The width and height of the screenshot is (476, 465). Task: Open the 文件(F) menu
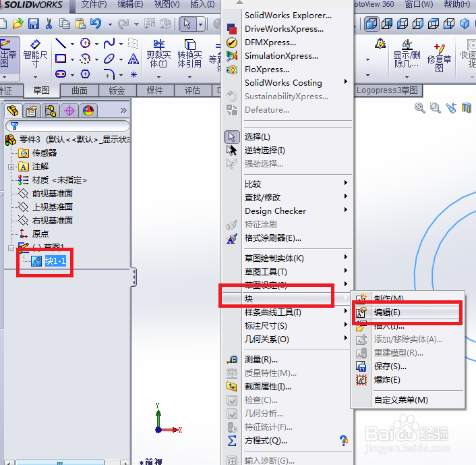[x=94, y=5]
